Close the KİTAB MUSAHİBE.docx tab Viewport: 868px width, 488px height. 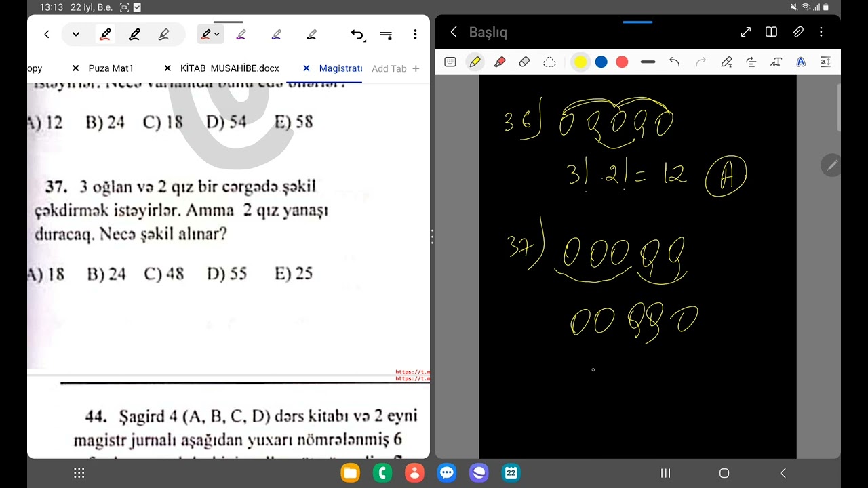point(167,68)
